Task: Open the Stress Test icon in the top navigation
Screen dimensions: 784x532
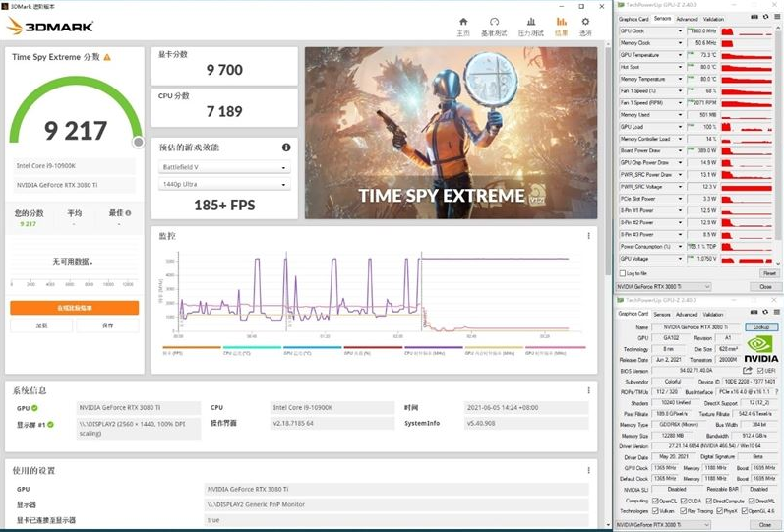Action: [530, 24]
